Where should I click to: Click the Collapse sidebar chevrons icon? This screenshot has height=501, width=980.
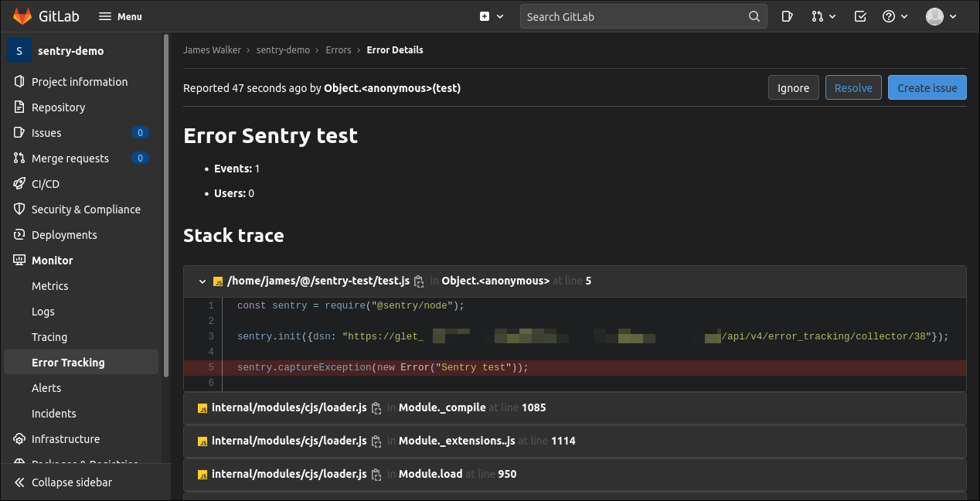coord(19,482)
